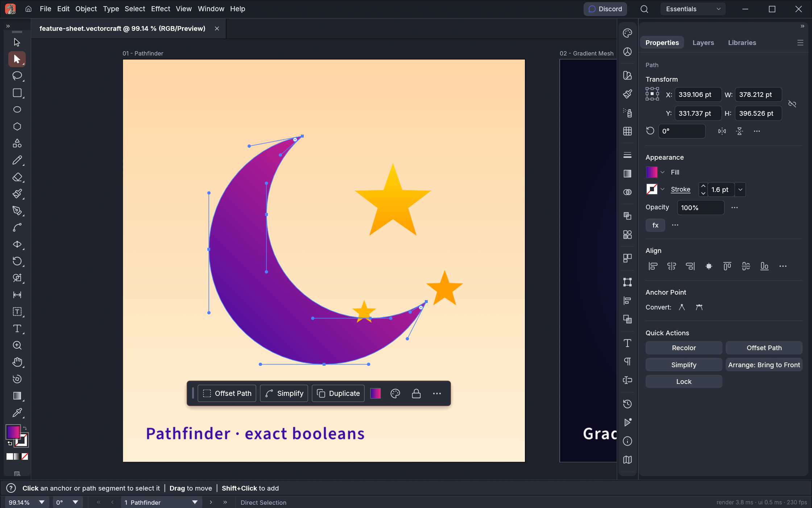The image size is (812, 508).
Task: Select the Rectangle tool
Action: (17, 93)
